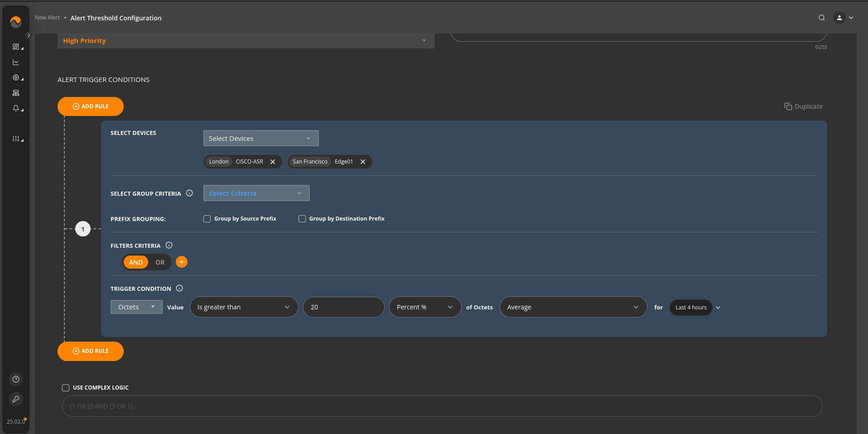Open the globe network icon in sidebar

pyautogui.click(x=16, y=77)
